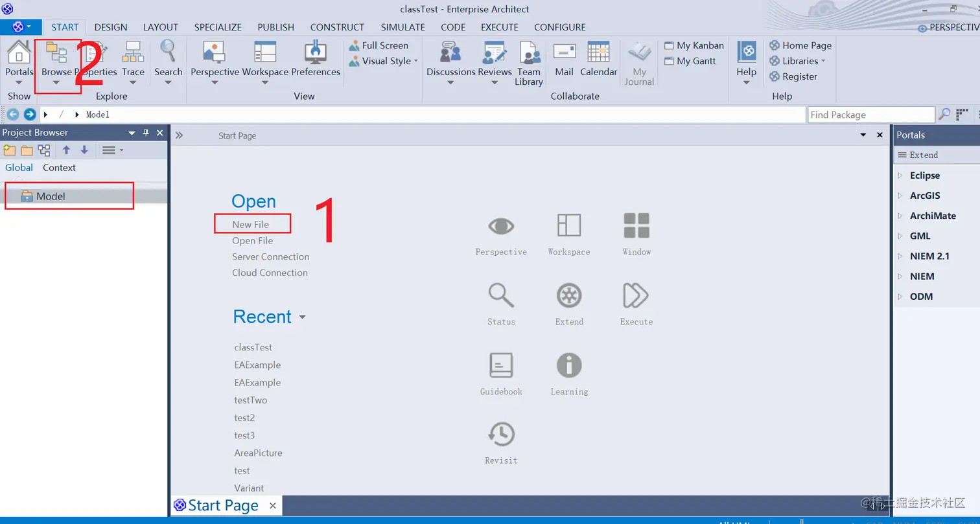Click the forward navigation arrow
Screen dimensions: 980x524
pyautogui.click(x=29, y=115)
